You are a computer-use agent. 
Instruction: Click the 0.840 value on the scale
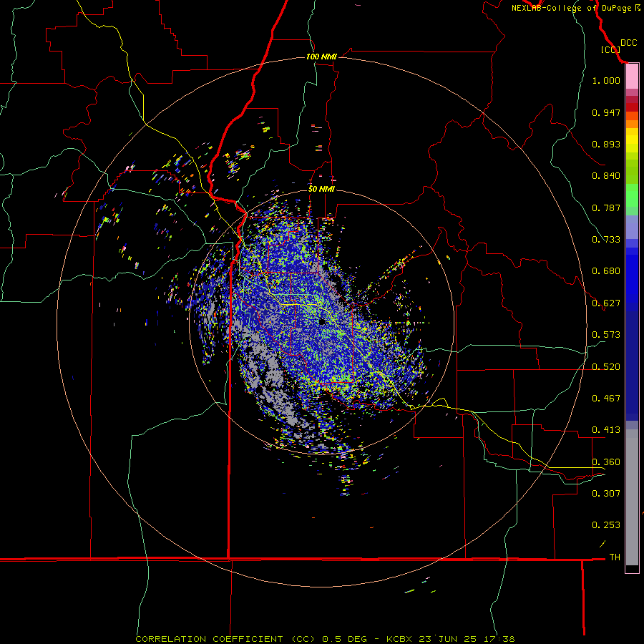pos(606,176)
